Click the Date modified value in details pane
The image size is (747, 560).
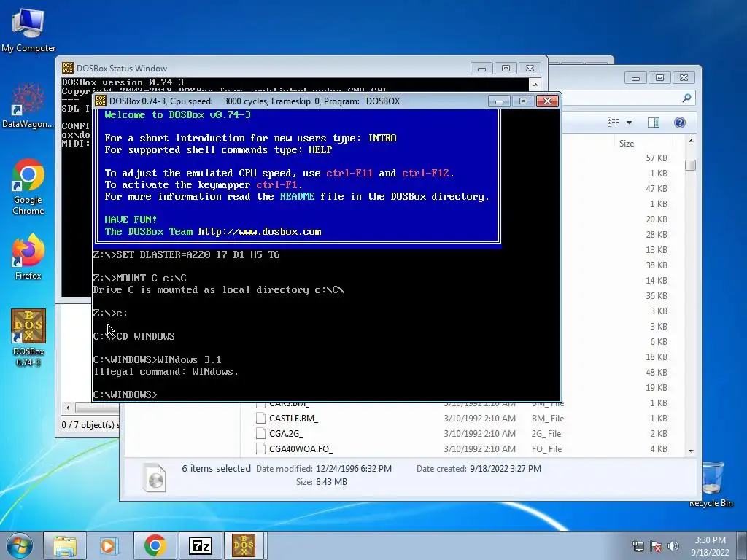pos(354,469)
